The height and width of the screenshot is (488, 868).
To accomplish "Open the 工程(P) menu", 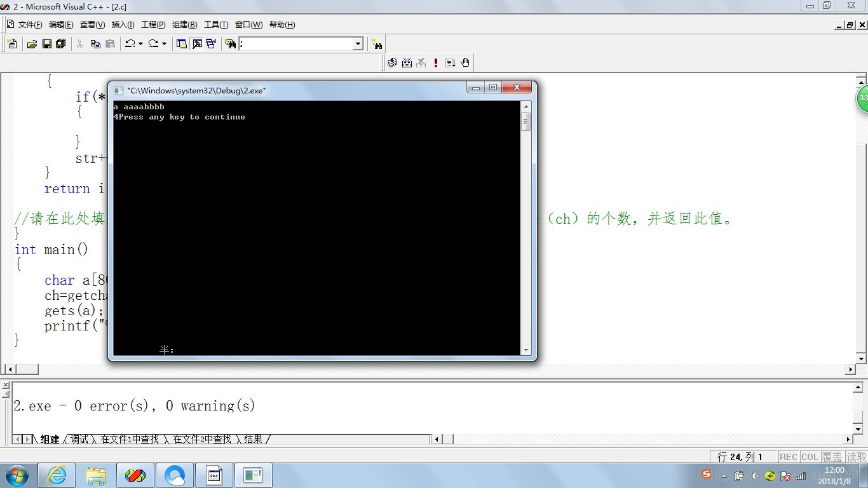I will 153,25.
